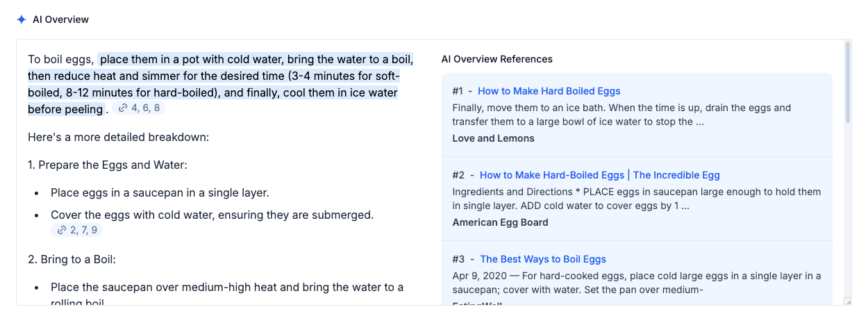Click "Here's a more detailed breakdown:" line
This screenshot has height=323, width=868.
click(118, 137)
